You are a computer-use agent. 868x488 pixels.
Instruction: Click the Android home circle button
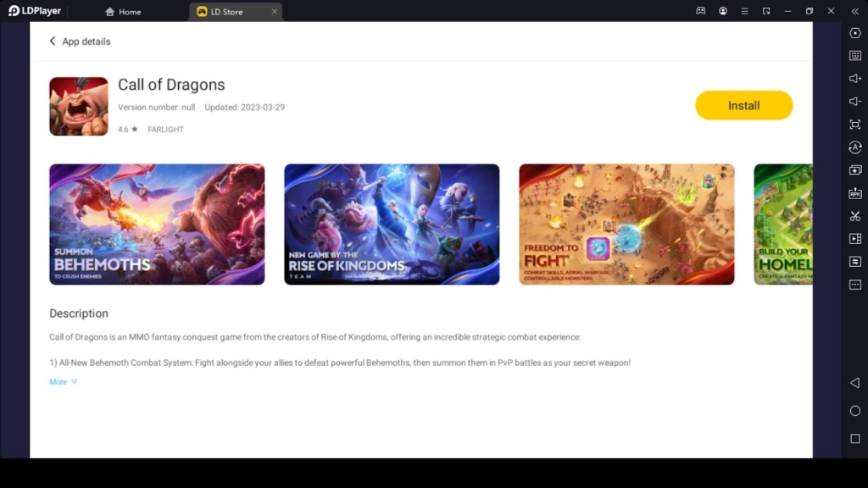[x=854, y=411]
